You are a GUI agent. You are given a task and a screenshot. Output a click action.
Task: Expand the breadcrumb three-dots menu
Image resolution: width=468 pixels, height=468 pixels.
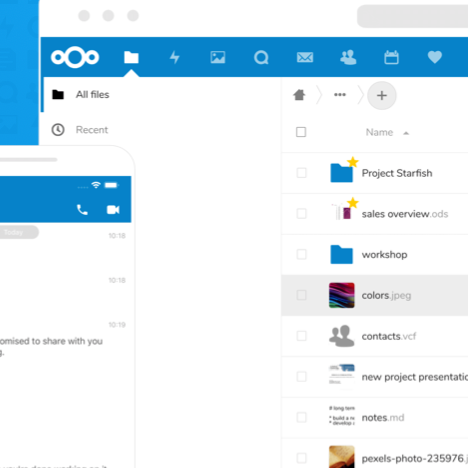[340, 95]
